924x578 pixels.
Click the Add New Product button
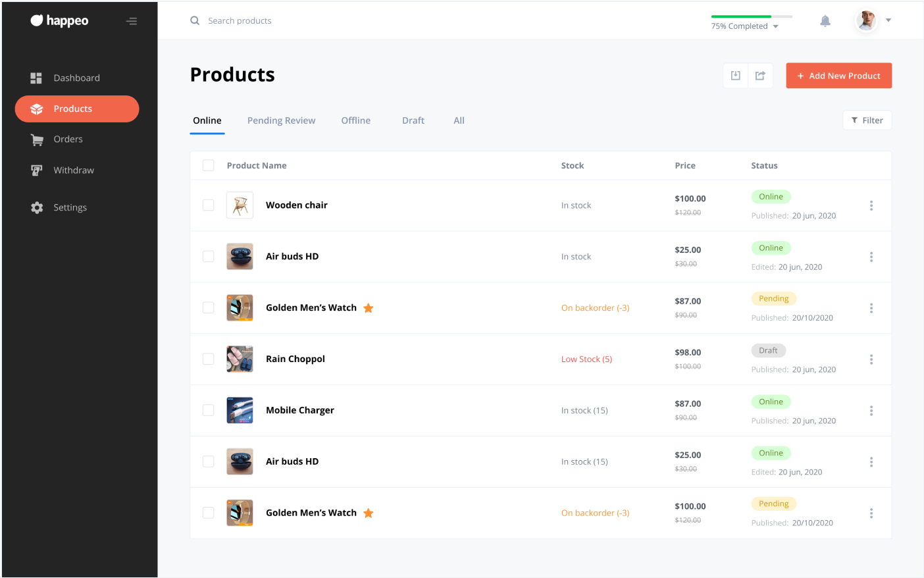coord(838,75)
